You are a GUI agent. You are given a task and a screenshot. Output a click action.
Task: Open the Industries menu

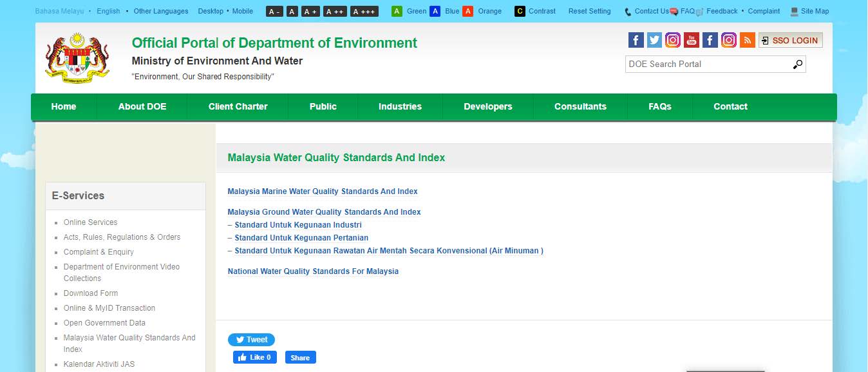[400, 107]
